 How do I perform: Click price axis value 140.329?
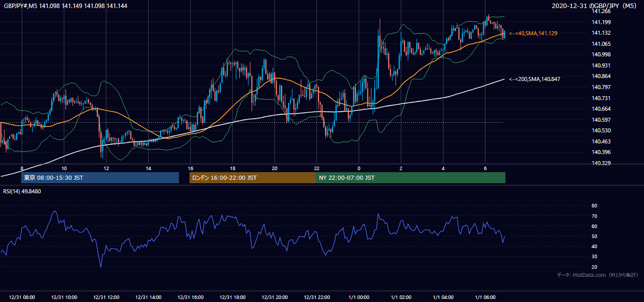pos(601,163)
